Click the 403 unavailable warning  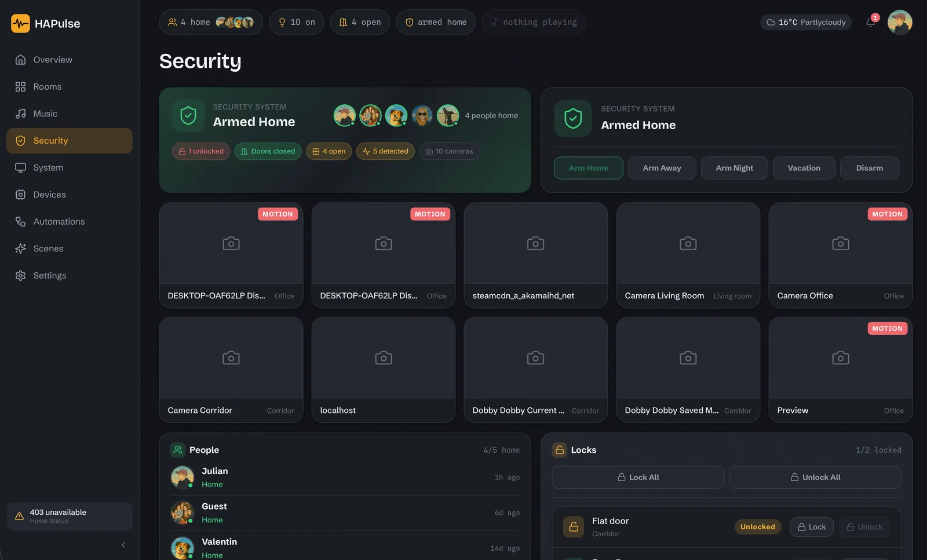pos(70,516)
